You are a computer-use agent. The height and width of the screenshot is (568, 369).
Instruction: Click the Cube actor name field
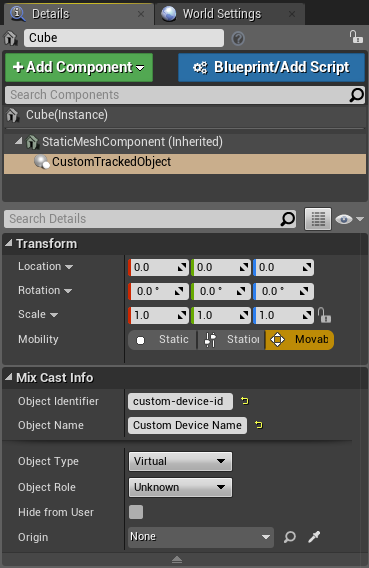pos(124,38)
